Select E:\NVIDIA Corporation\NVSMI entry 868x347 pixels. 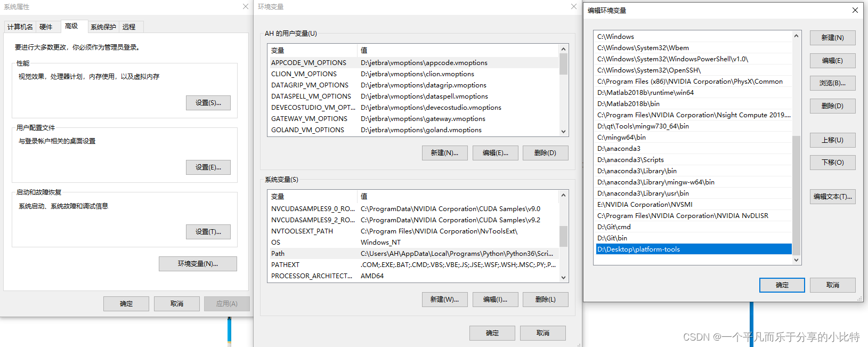tap(694, 204)
